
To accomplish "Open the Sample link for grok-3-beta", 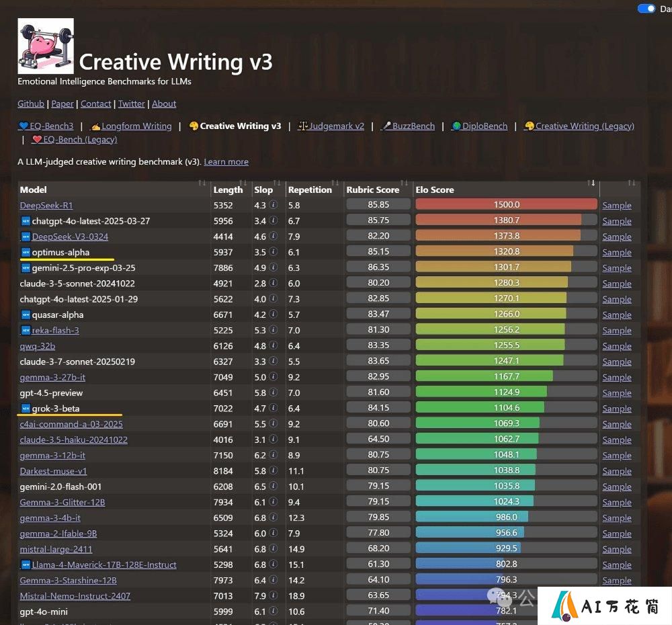I will pos(616,409).
